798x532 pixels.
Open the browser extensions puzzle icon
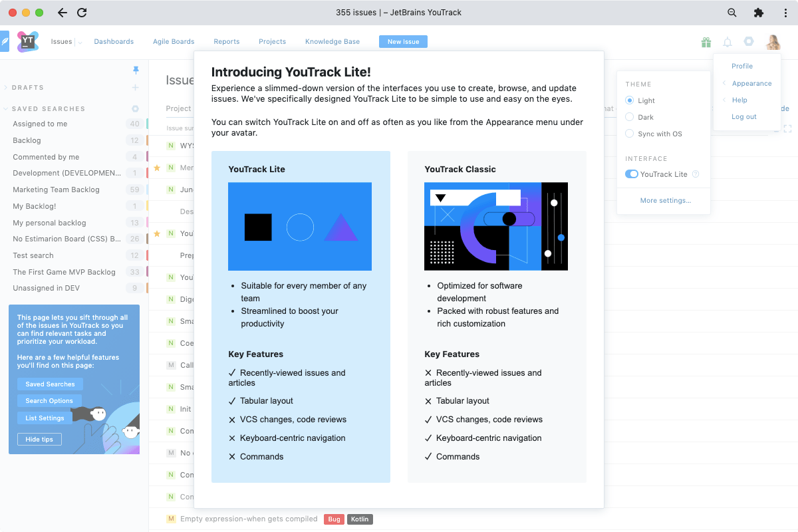(x=759, y=13)
